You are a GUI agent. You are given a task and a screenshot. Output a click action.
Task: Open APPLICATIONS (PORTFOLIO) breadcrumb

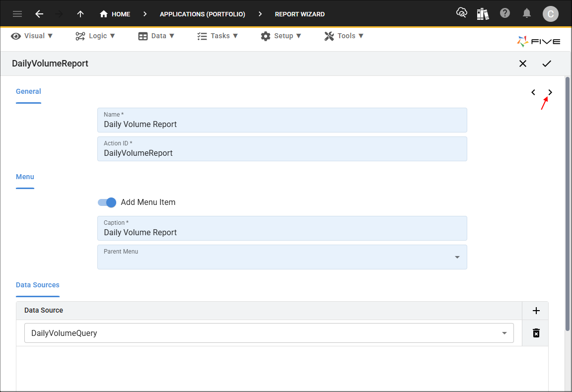(203, 14)
